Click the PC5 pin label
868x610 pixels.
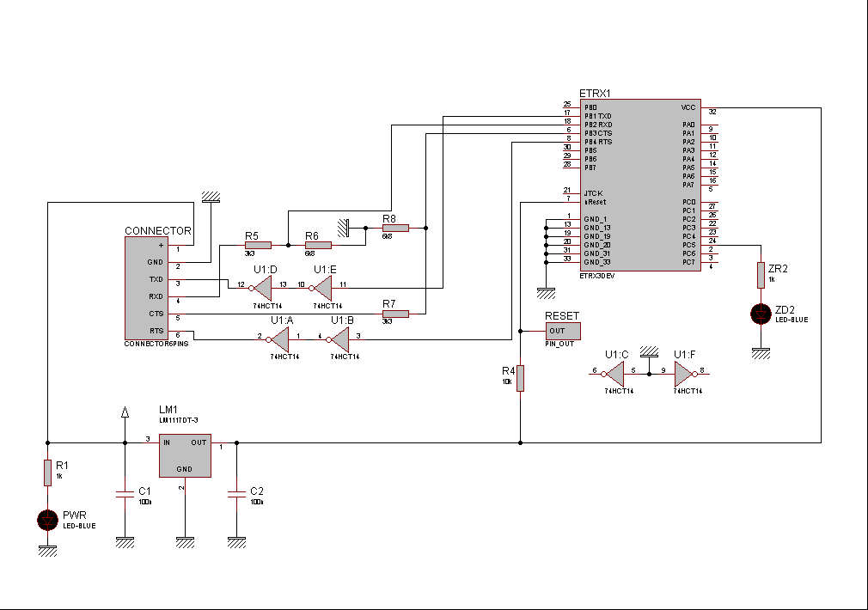pyautogui.click(x=688, y=245)
